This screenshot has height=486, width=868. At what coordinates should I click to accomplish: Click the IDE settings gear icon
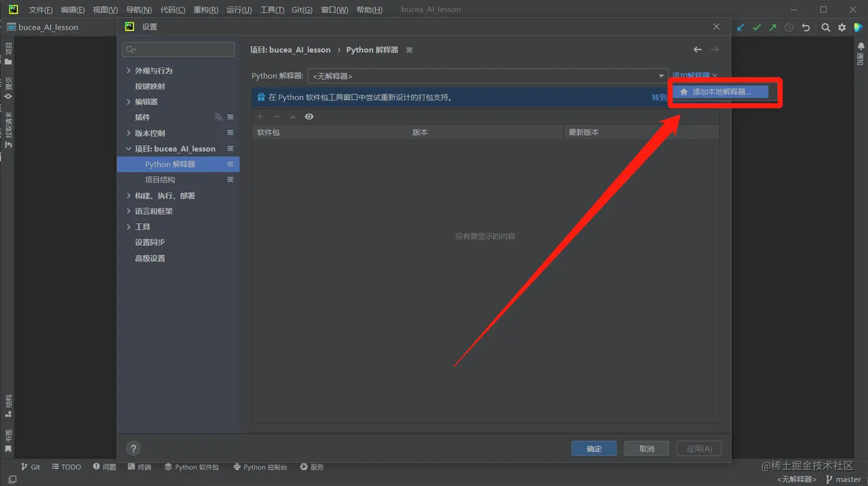pos(842,28)
